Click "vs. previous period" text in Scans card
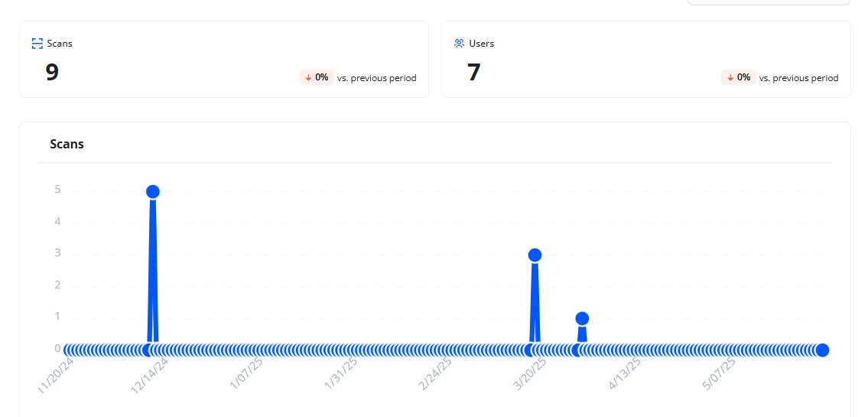Viewport: 868px width, 417px height. click(376, 78)
